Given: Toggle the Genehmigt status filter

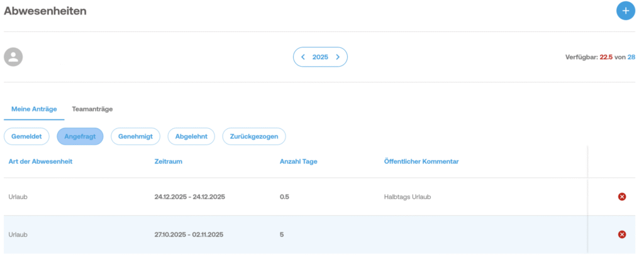Looking at the screenshot, I should click(135, 136).
